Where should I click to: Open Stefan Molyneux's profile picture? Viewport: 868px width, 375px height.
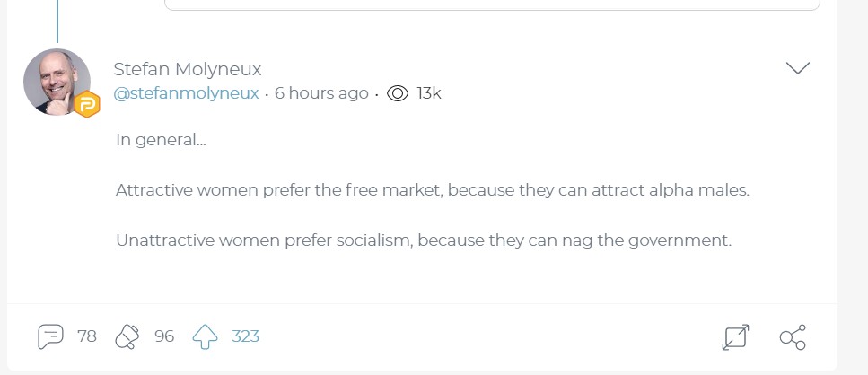(56, 82)
